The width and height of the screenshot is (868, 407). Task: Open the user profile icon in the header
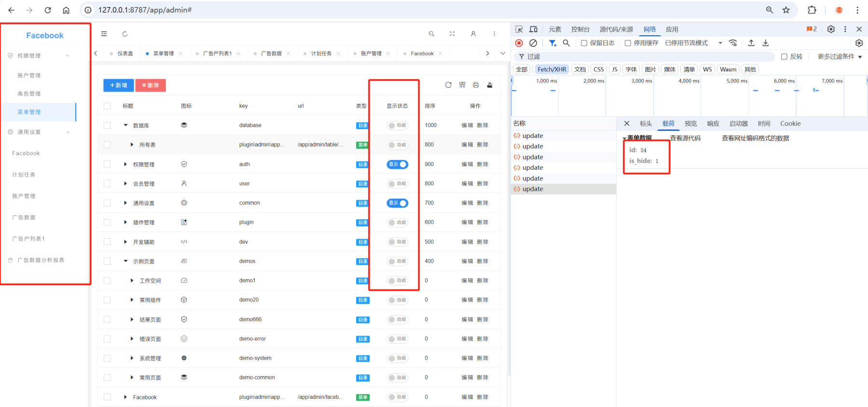coord(473,34)
